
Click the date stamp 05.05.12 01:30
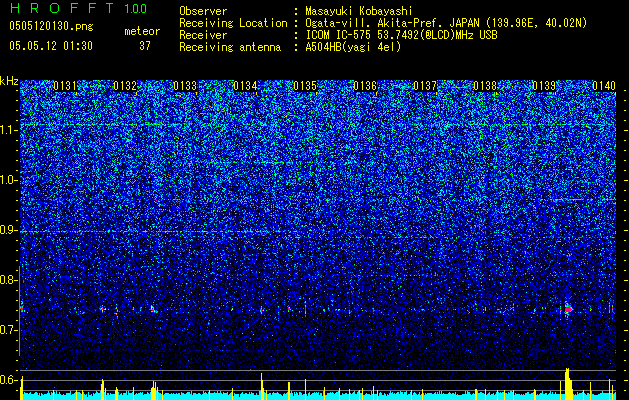51,46
